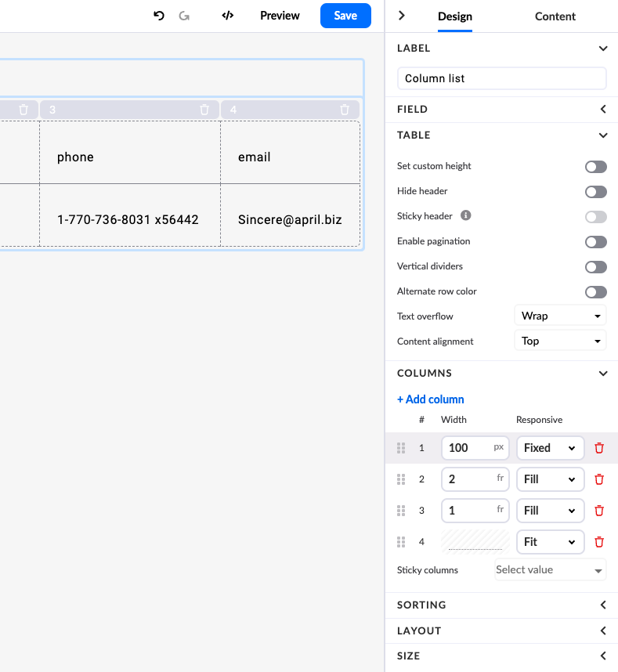Viewport: 618px width, 672px height.
Task: Expand the SIZE section
Action: pos(603,656)
